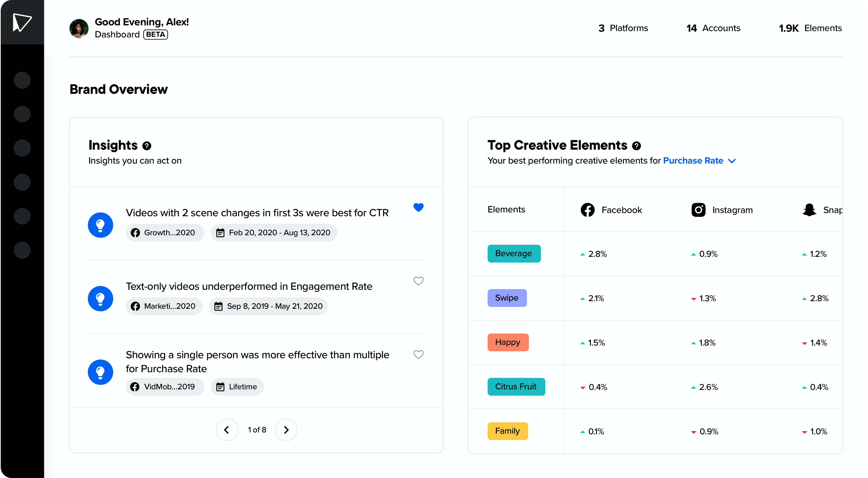Open the fourth sidebar circle nav item

22,182
